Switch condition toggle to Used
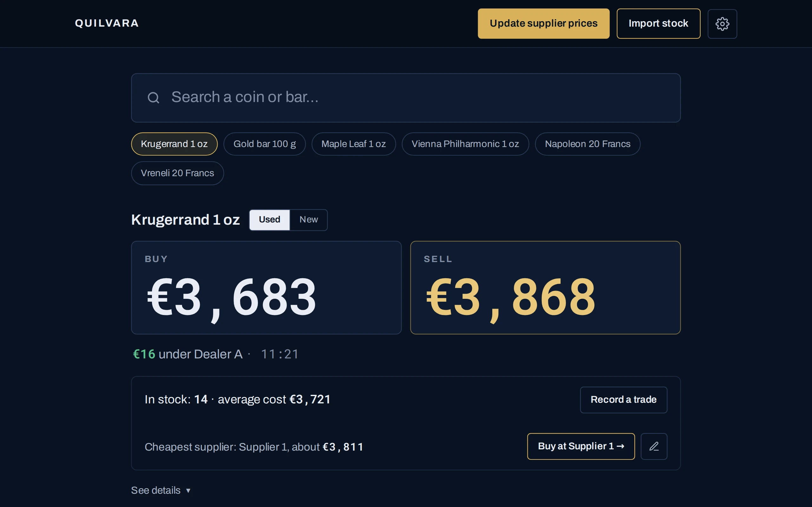Image resolution: width=812 pixels, height=507 pixels. pyautogui.click(x=269, y=220)
